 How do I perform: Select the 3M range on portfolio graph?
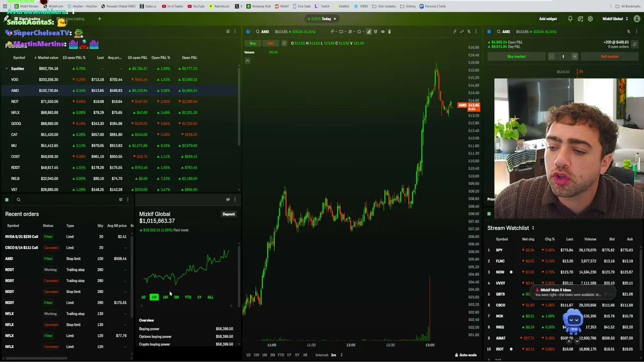[176, 297]
